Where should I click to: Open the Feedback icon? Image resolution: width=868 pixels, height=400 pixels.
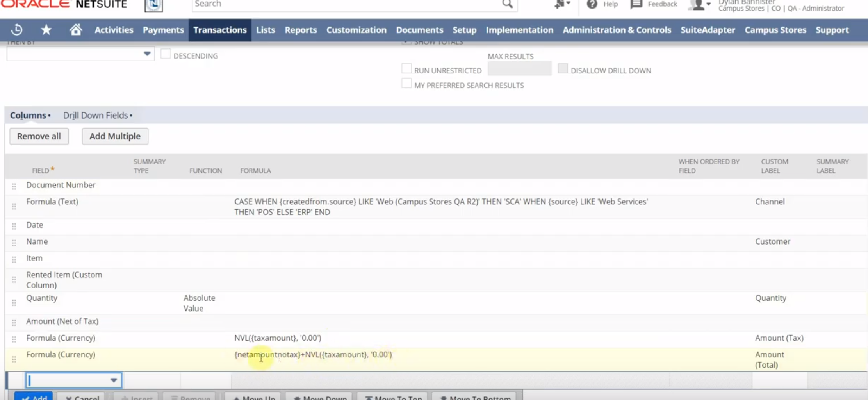click(x=636, y=4)
